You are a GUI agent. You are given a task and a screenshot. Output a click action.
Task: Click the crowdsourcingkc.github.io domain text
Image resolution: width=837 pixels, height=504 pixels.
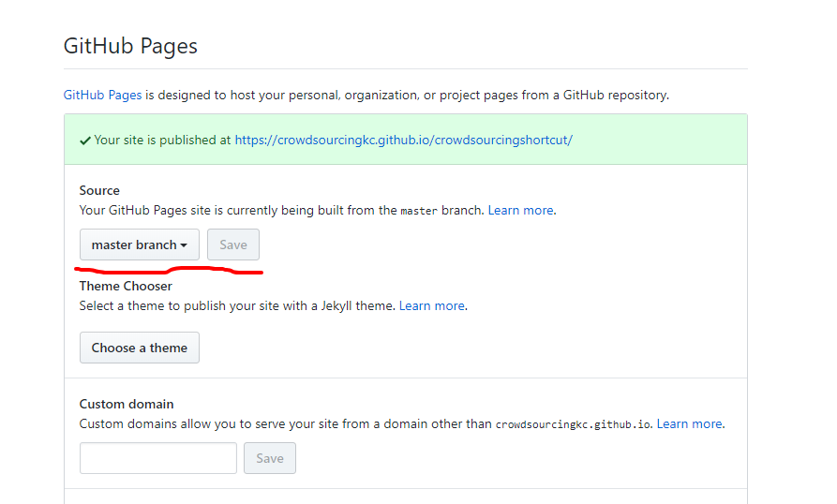[x=572, y=424]
